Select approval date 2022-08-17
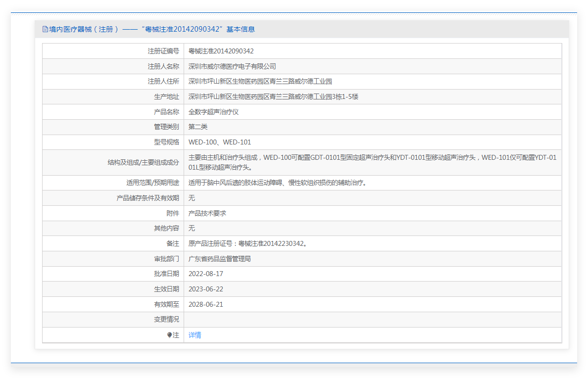 pyautogui.click(x=205, y=274)
